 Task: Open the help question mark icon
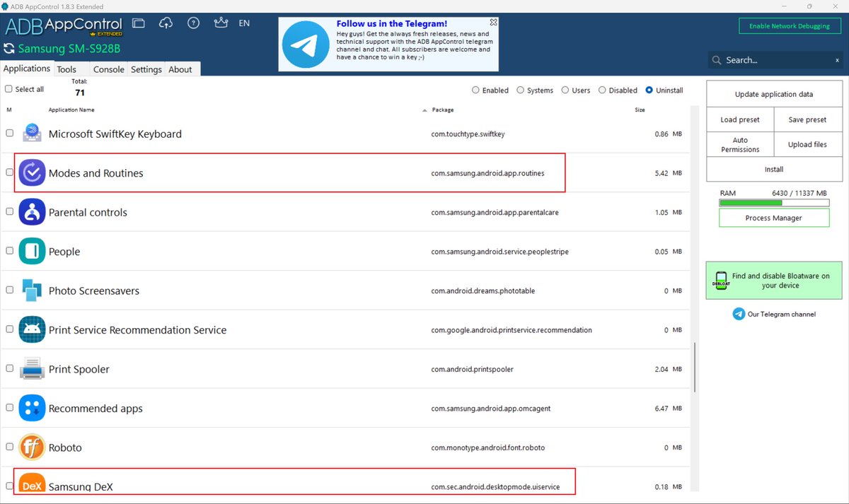(x=193, y=23)
